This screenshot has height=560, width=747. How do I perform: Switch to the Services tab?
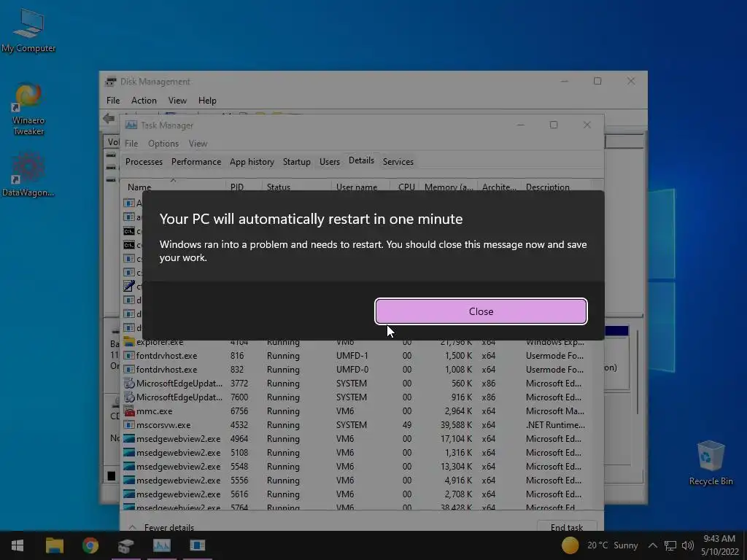[x=398, y=161]
